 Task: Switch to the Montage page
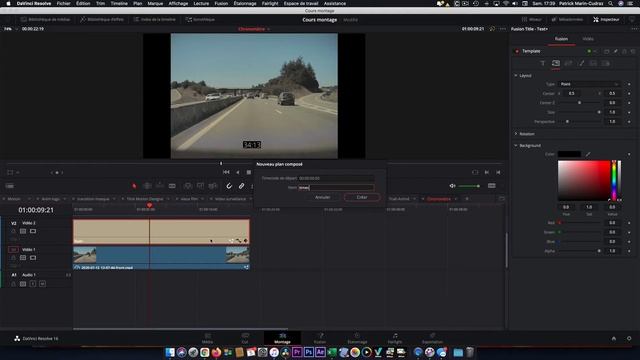tap(282, 338)
